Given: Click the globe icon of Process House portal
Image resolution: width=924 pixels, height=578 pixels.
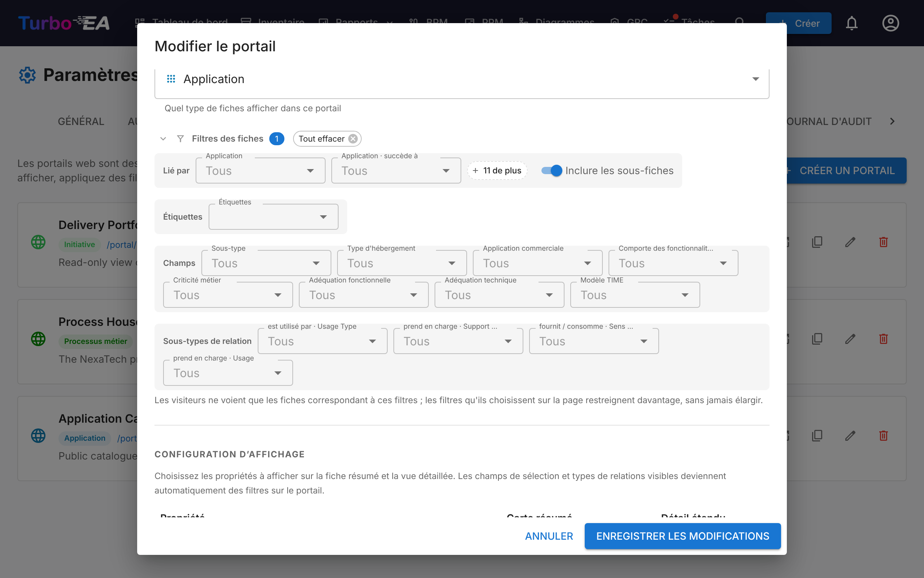Looking at the screenshot, I should pyautogui.click(x=38, y=339).
